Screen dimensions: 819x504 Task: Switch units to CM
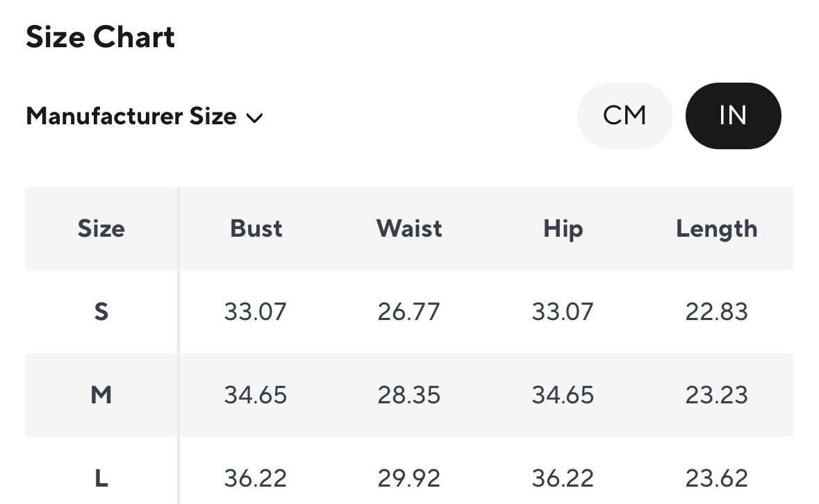pos(624,115)
